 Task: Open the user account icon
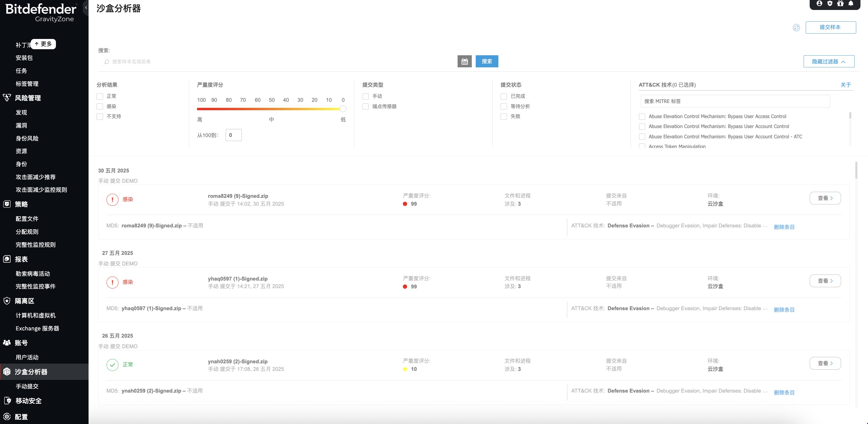(819, 3)
